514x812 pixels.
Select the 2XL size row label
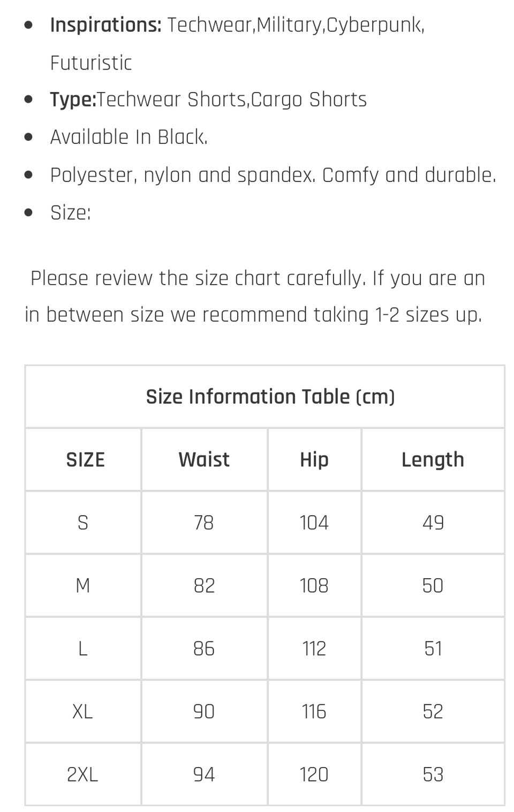click(x=83, y=775)
